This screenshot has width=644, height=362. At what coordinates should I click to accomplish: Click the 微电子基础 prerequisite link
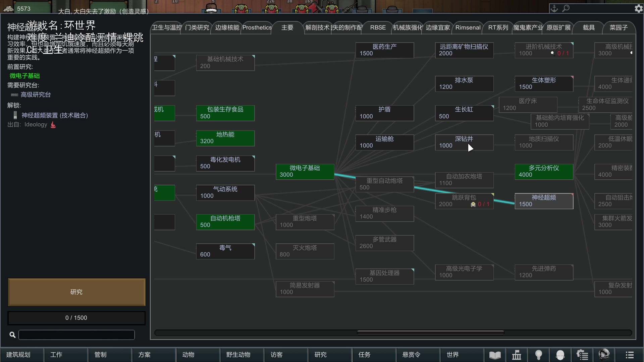(x=24, y=76)
